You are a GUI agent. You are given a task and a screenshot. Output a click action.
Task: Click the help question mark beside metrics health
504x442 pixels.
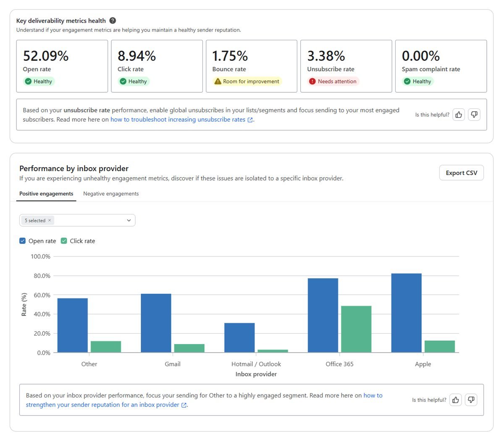(113, 21)
